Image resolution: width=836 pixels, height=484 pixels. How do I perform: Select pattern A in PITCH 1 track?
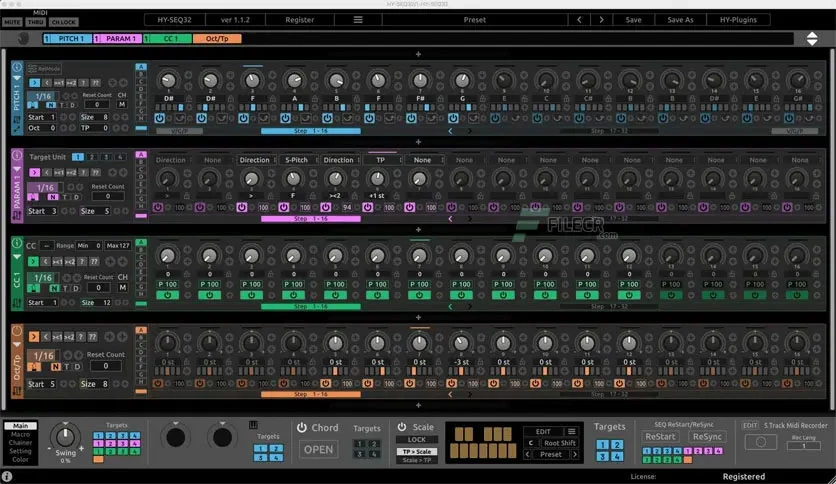[141, 67]
